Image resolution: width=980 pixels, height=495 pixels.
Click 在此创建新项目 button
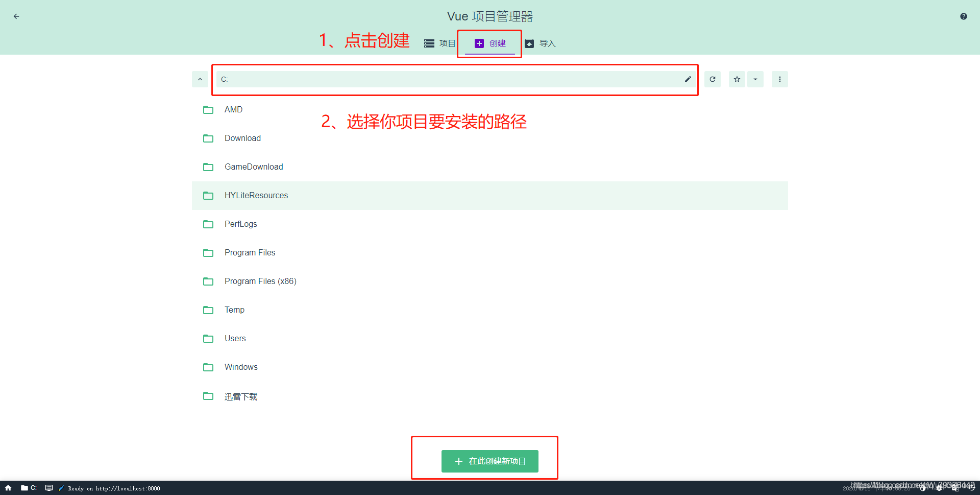pos(490,461)
